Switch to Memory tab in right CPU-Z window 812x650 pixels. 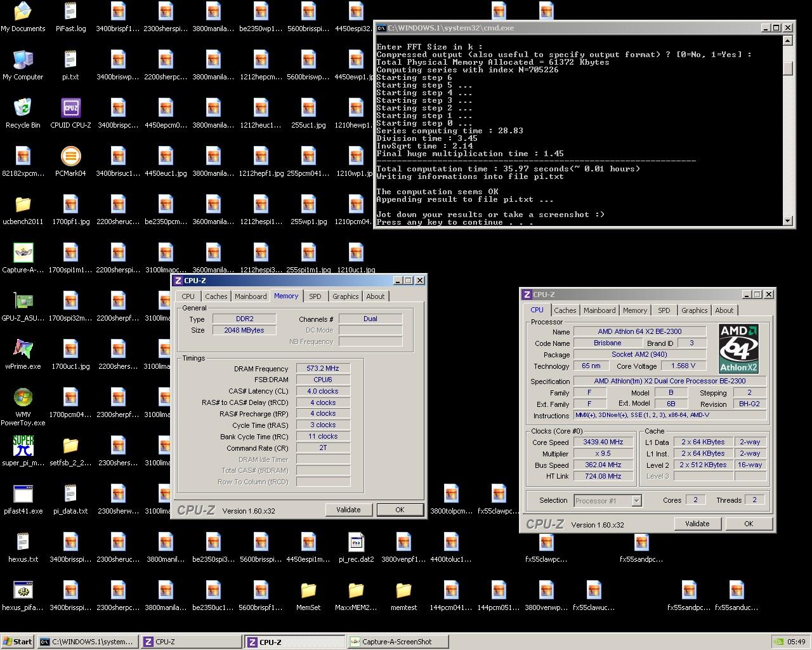635,310
